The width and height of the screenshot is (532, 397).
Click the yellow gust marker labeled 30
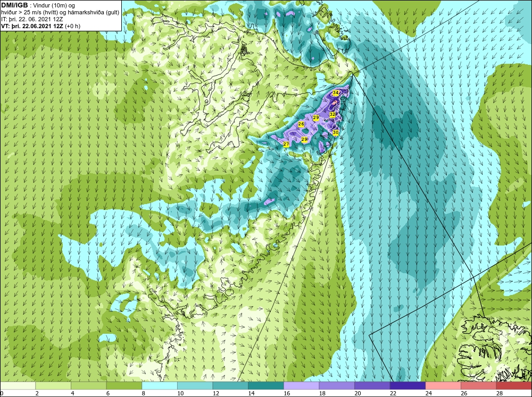(336, 132)
